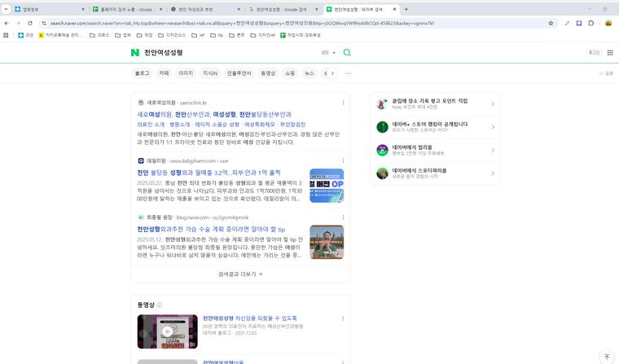
Task: Open 천안여성성형 자신감을 되찾을 수 있도록 video title
Action: (x=249, y=318)
